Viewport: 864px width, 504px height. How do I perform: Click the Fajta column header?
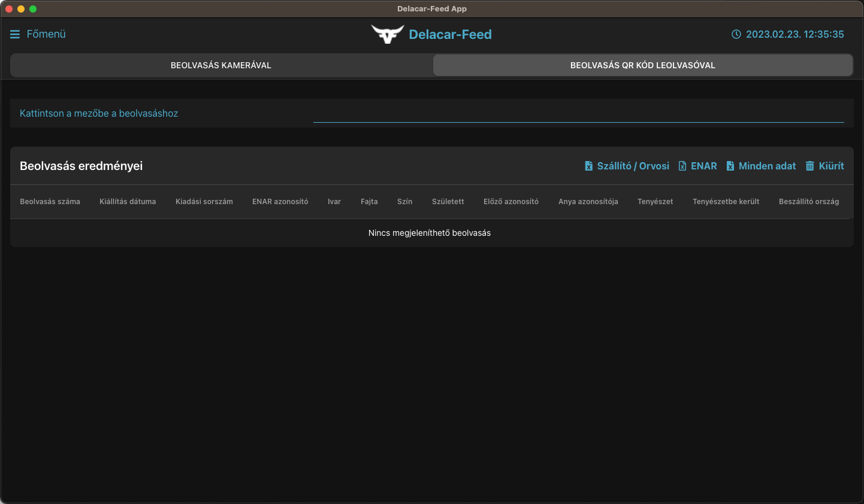[x=369, y=202]
